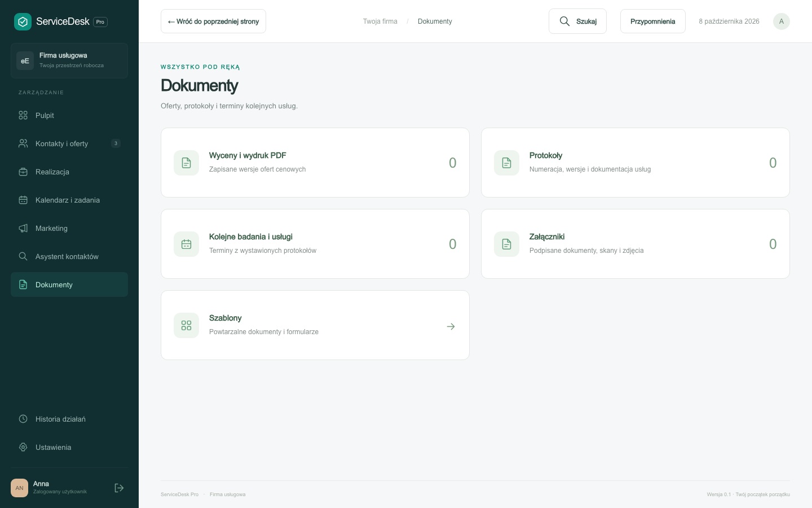Open Kolejne badania i usługi card title
812x508 pixels.
[251, 237]
